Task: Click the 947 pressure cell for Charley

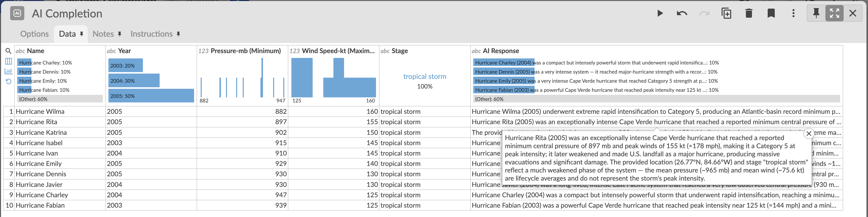Action: click(x=242, y=195)
